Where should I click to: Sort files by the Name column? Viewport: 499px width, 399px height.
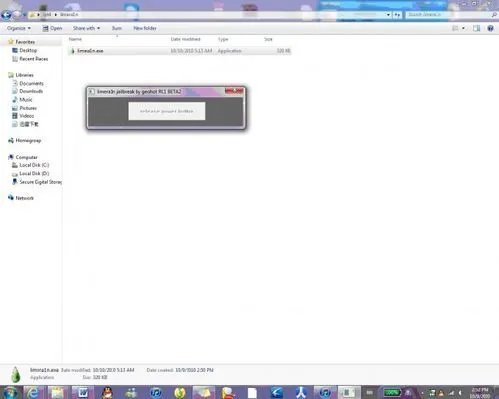(x=75, y=39)
